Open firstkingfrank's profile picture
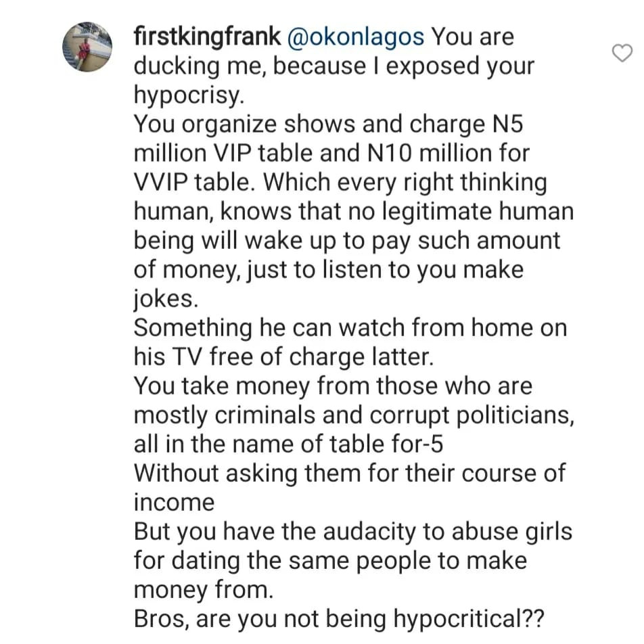644x644 pixels. (87, 47)
